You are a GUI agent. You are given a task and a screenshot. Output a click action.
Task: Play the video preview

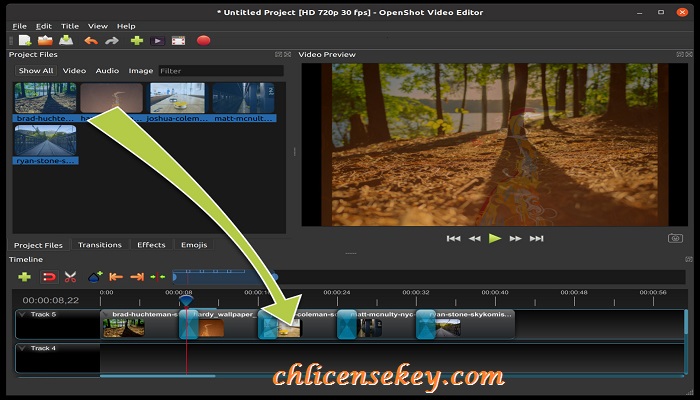click(495, 238)
